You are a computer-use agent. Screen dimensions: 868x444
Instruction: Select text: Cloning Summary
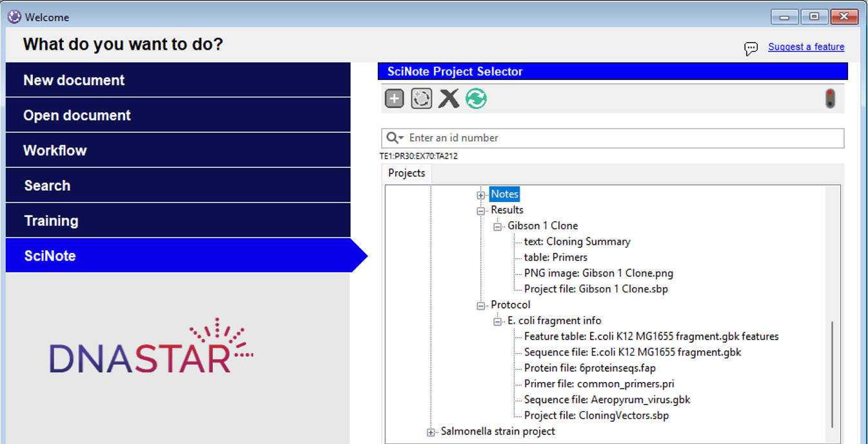click(x=577, y=241)
